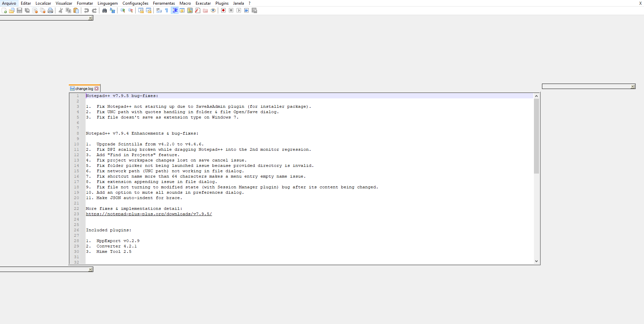Expand the Configurações menu
This screenshot has height=324, width=644.
[x=135, y=3]
